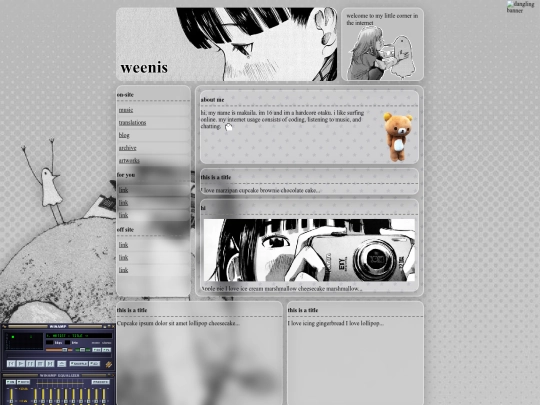The image size is (540, 405).
Task: Skip to next track in Winamp
Action: point(50,363)
